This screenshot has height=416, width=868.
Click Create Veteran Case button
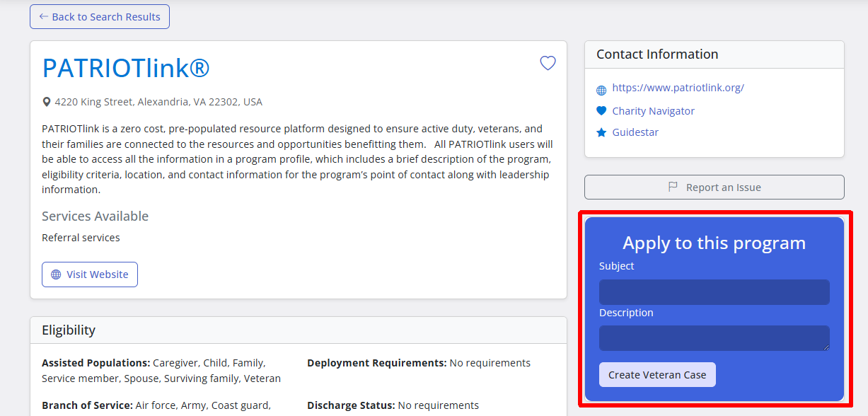coord(657,375)
